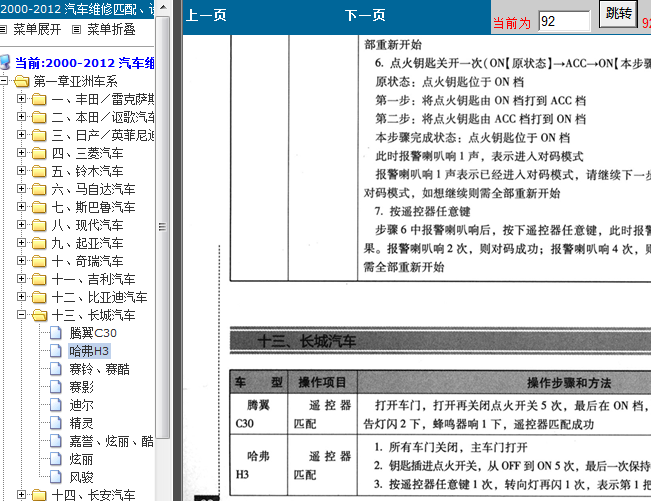Image resolution: width=651 pixels, height=501 pixels.
Task: Click the open folder icon of 十三、长城汽车
Action: point(39,315)
